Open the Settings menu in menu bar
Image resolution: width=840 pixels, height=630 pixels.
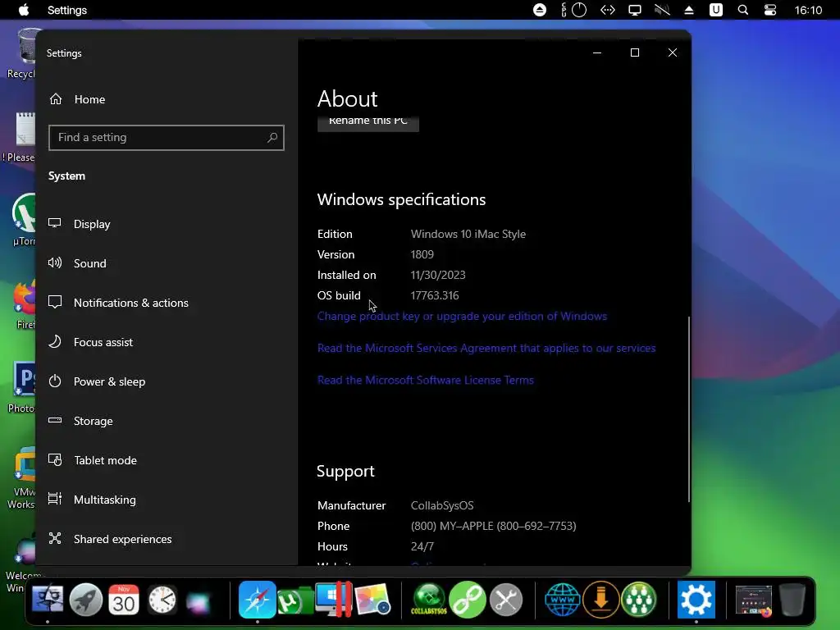(67, 10)
